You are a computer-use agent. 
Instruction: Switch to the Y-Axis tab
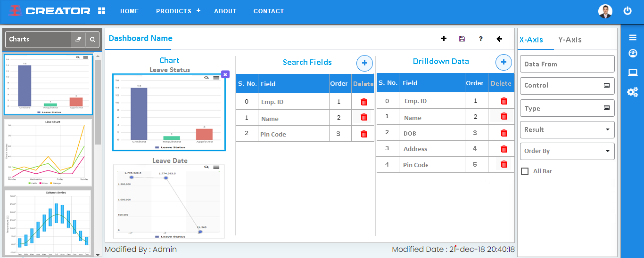click(570, 40)
